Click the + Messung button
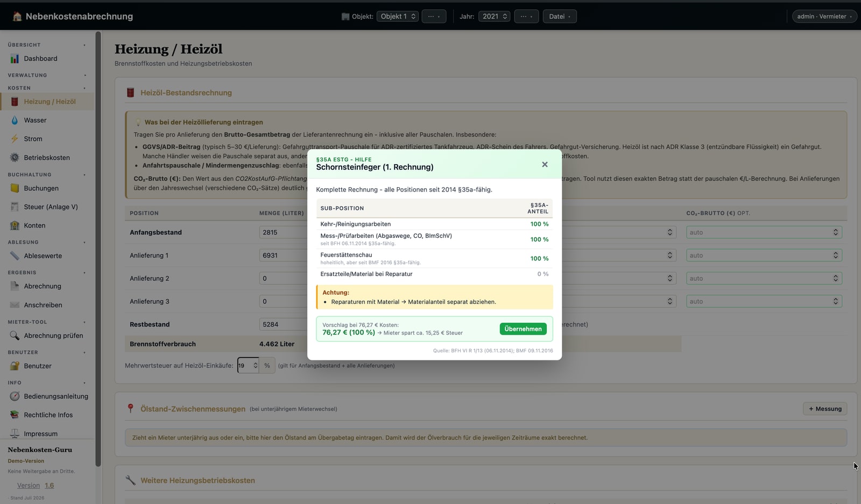This screenshot has width=861, height=504. point(825,409)
